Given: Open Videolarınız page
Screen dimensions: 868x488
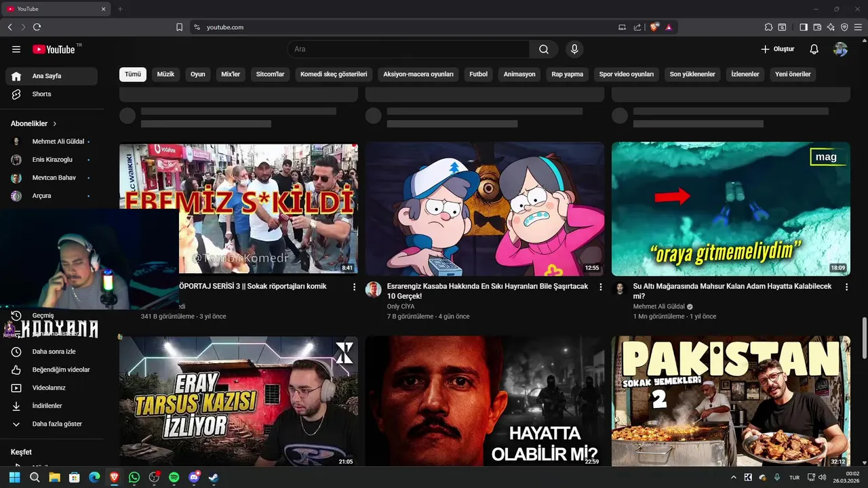Looking at the screenshot, I should (52, 388).
